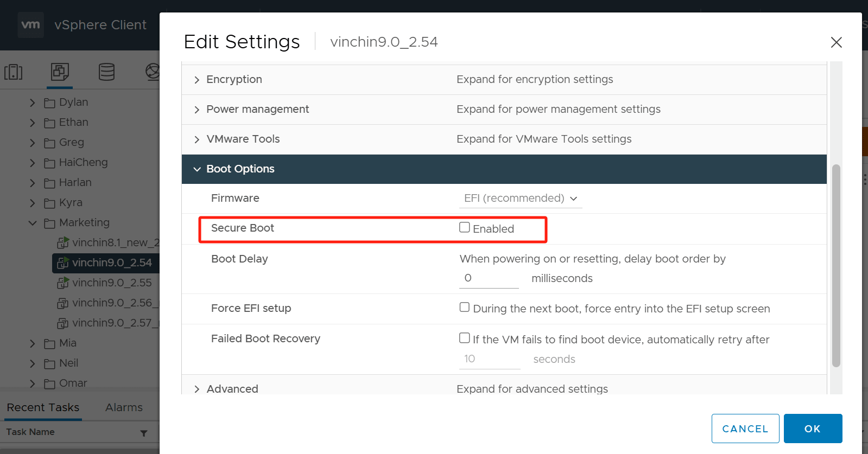
Task: Click the vm logo in header
Action: [30, 25]
